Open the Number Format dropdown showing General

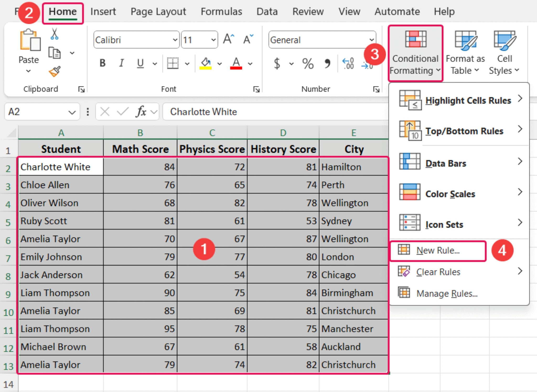click(372, 40)
